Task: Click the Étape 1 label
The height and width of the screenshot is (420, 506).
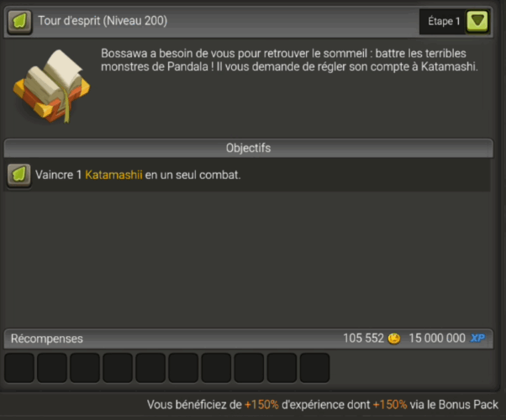Action: point(444,21)
